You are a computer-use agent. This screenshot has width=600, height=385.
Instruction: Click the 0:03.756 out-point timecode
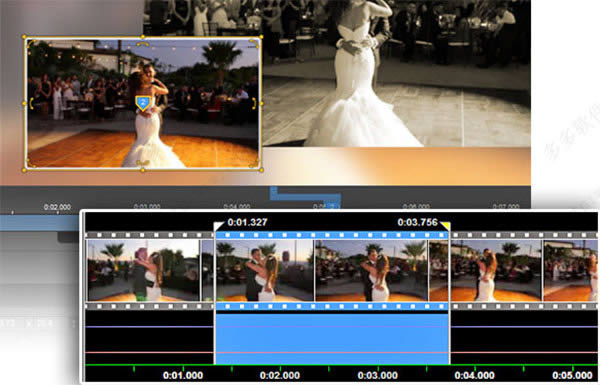417,222
